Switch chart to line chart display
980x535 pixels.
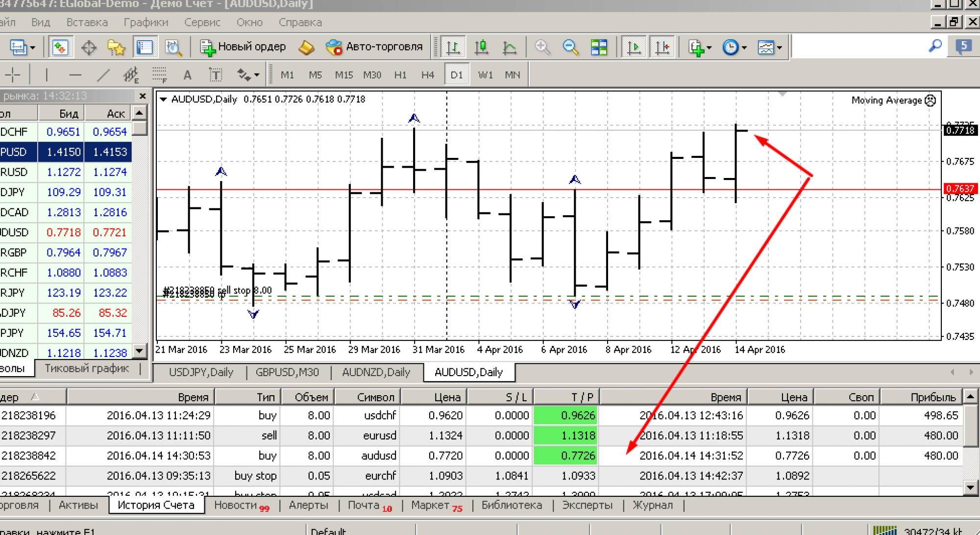pos(510,48)
